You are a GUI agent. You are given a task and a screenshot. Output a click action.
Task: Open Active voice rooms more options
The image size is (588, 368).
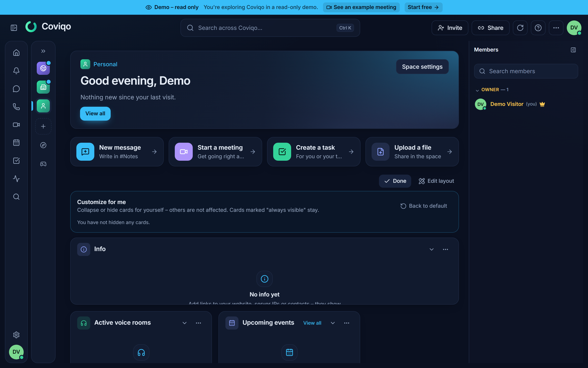tap(198, 323)
